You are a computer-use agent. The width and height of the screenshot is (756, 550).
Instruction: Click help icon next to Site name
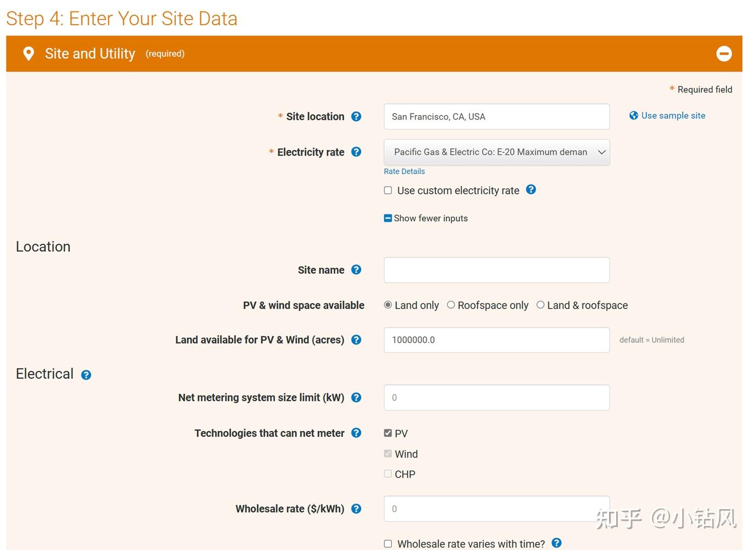point(356,270)
